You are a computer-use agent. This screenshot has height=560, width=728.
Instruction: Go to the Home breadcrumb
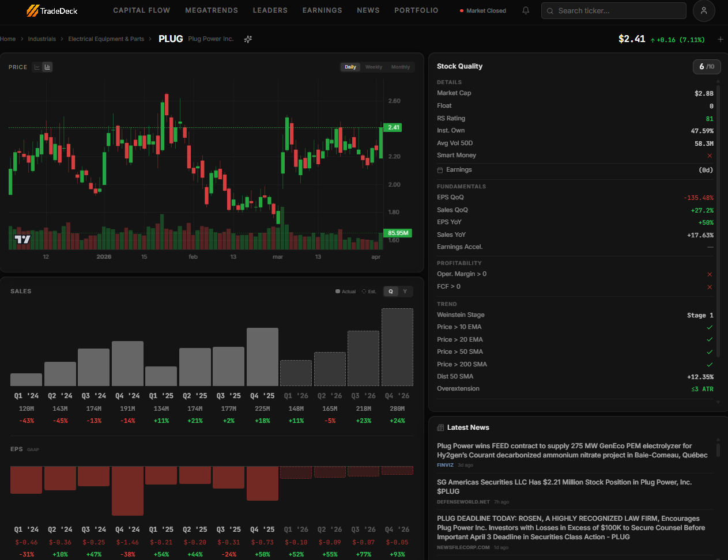[8, 39]
